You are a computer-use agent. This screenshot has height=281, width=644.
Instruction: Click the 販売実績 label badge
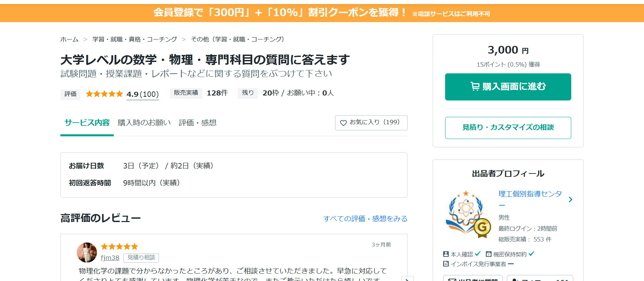click(x=186, y=93)
